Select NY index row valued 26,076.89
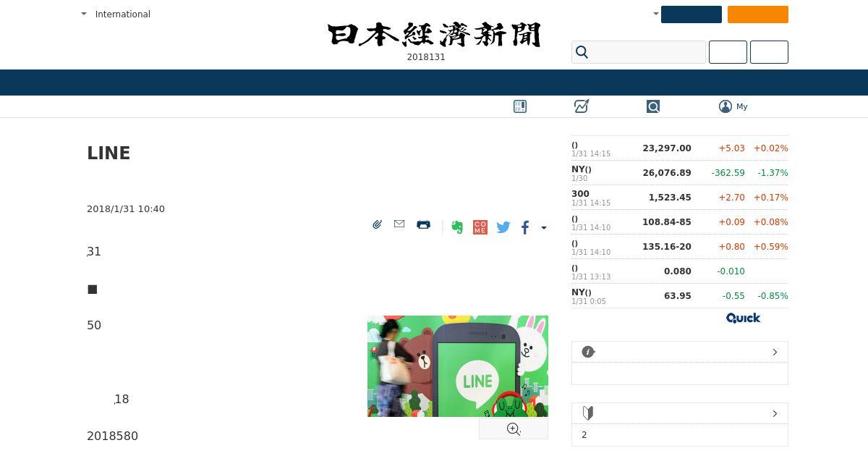 click(x=680, y=173)
